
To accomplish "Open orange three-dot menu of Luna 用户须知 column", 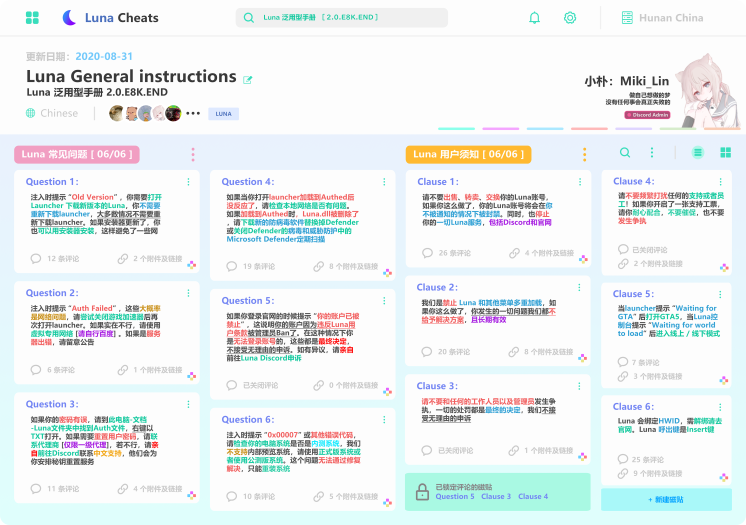I will tap(584, 154).
